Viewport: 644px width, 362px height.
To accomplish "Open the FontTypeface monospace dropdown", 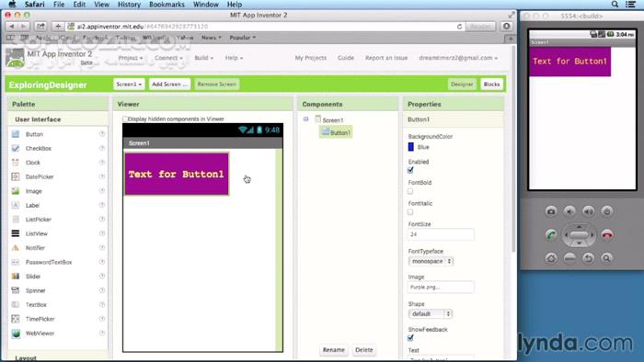I will click(431, 261).
